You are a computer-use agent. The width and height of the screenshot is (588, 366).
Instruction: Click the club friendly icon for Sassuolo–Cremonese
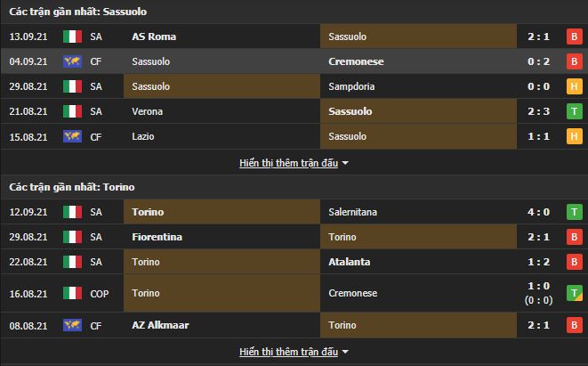pos(72,61)
